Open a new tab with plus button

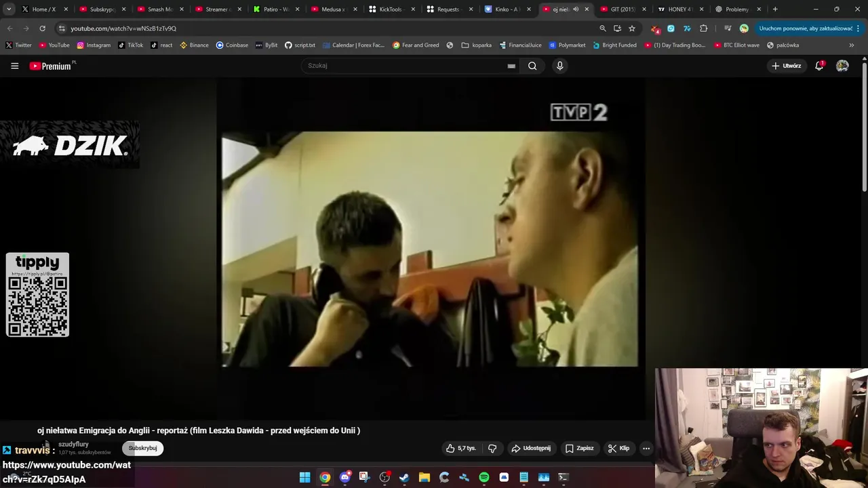(x=775, y=9)
